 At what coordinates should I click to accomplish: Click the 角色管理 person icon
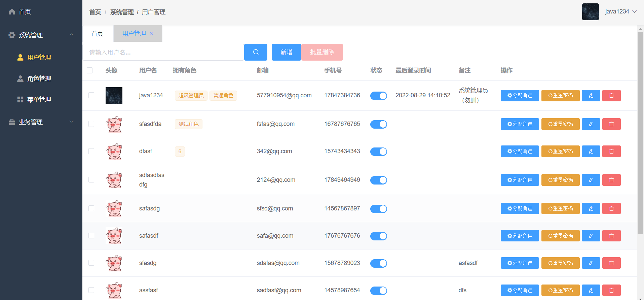(20, 78)
